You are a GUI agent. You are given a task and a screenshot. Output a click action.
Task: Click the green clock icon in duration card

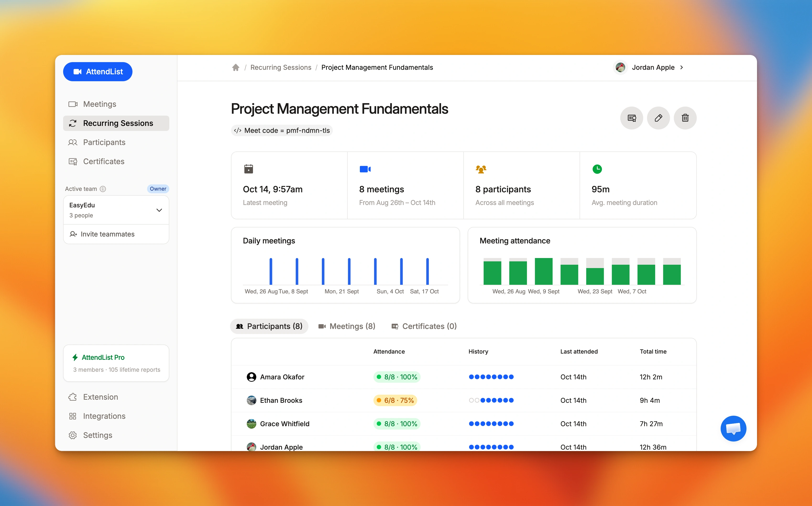597,169
